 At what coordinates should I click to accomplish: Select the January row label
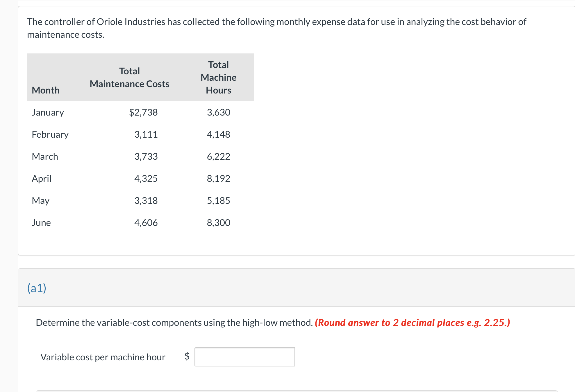tap(48, 112)
